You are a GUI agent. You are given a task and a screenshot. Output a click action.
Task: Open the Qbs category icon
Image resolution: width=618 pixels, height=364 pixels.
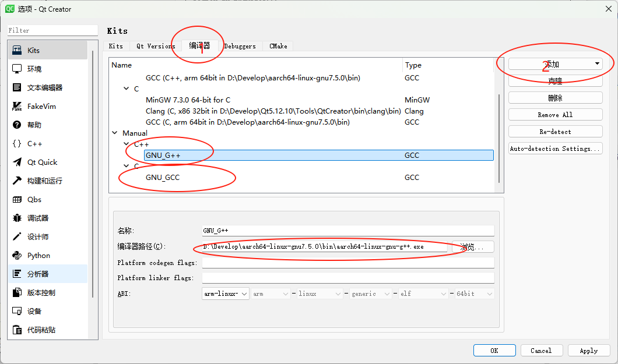17,200
